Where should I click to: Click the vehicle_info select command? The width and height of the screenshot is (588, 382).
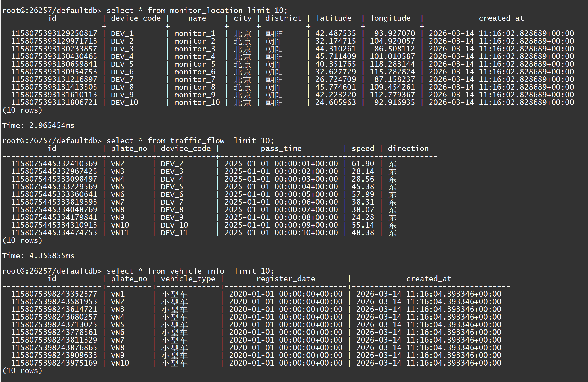(190, 271)
